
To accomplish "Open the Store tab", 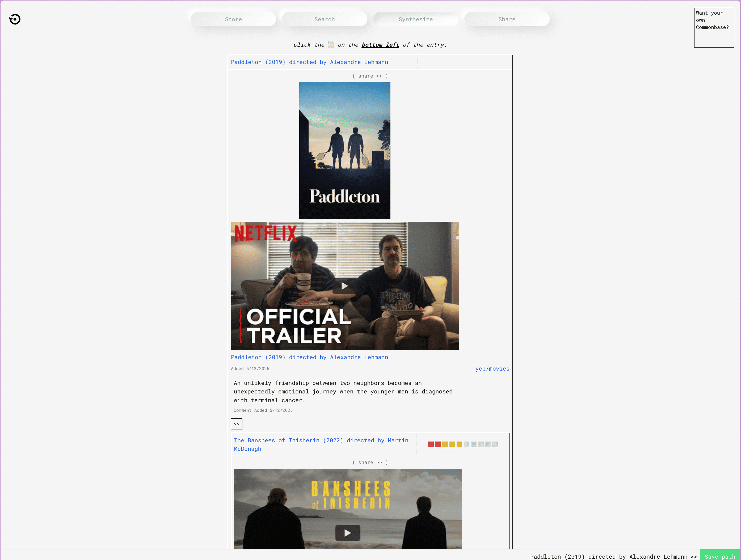I will coord(233,19).
